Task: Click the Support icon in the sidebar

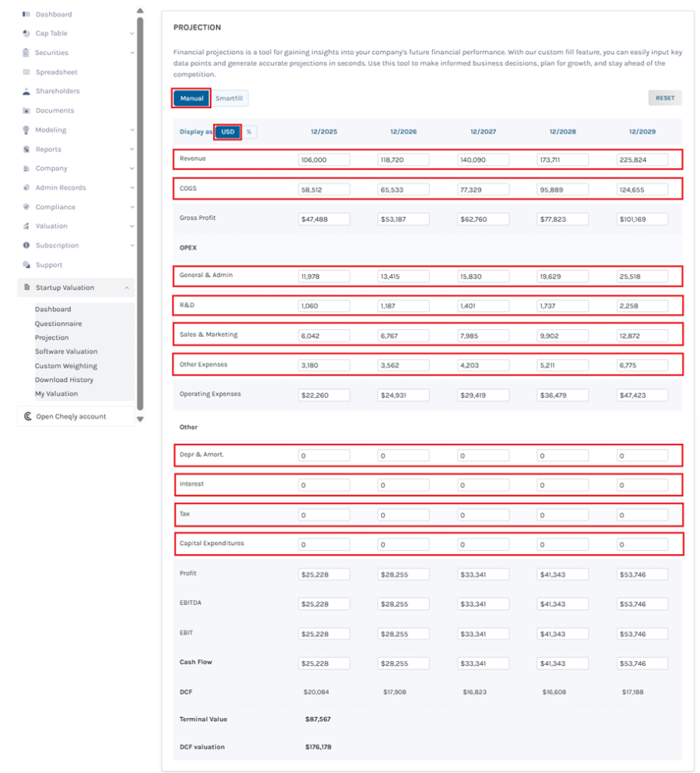Action: click(26, 265)
